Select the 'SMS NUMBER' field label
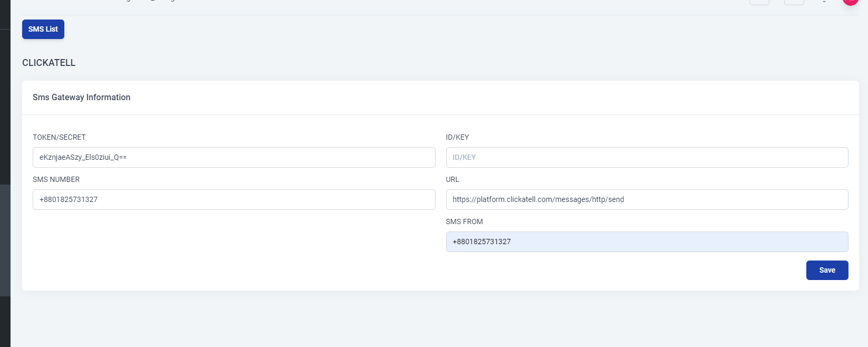The image size is (868, 347). coord(56,179)
